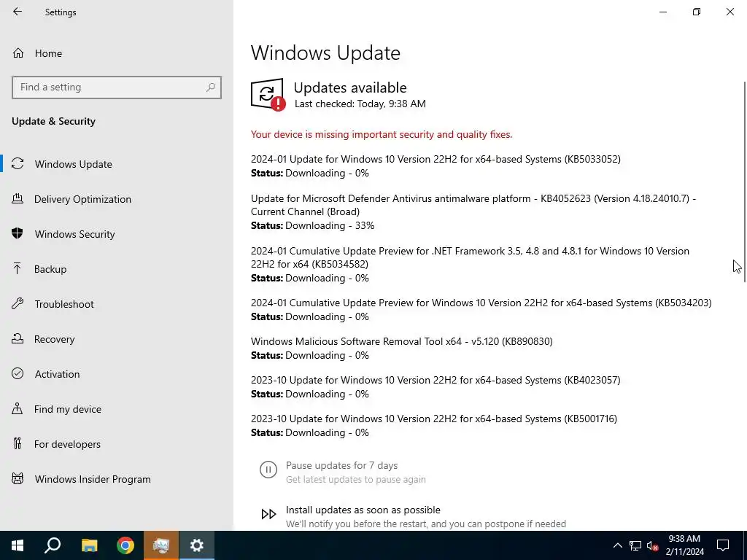Image resolution: width=747 pixels, height=560 pixels.
Task: Open the Activation page
Action: click(x=117, y=374)
